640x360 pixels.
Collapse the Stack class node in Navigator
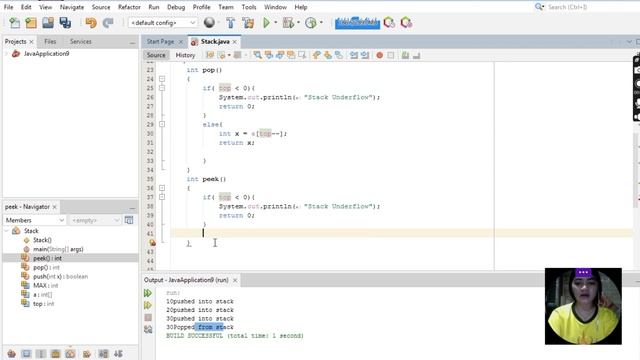[x=7, y=231]
